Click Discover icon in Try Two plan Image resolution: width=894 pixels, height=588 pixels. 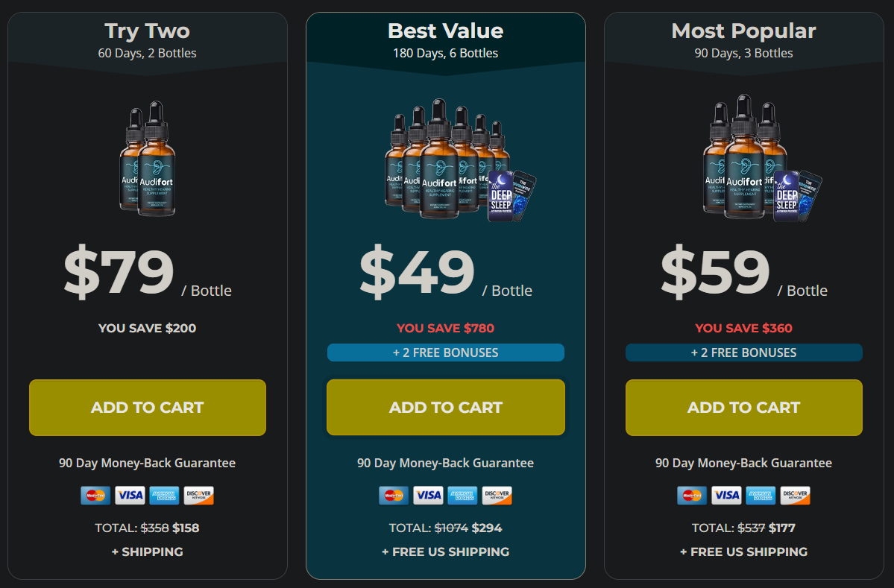click(x=198, y=496)
